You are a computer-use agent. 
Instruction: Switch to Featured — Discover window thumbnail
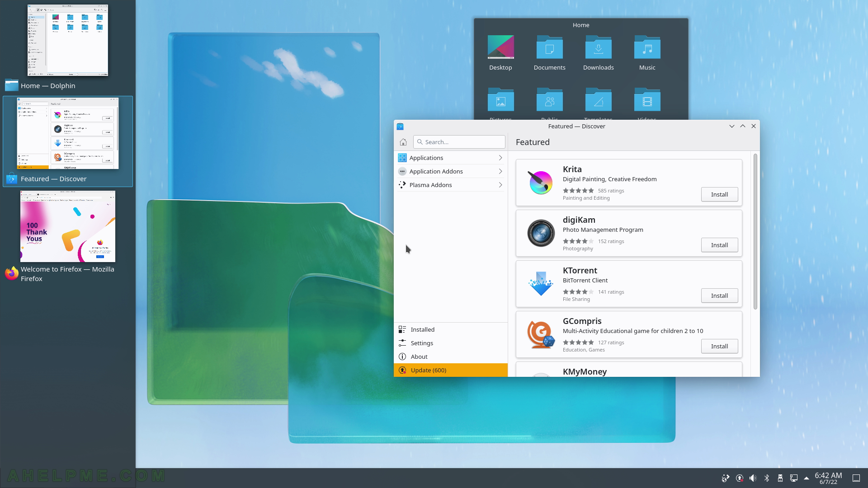click(x=68, y=134)
